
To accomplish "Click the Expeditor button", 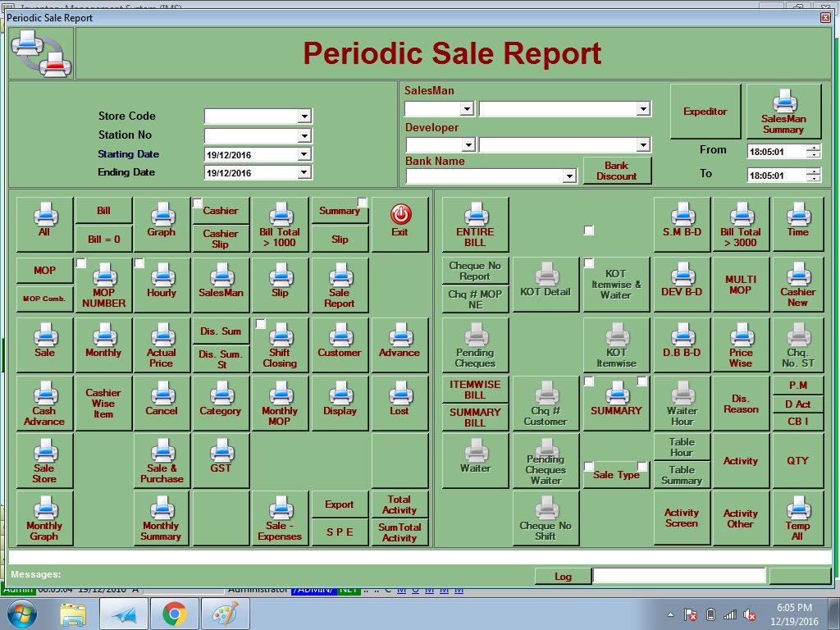I will [705, 112].
